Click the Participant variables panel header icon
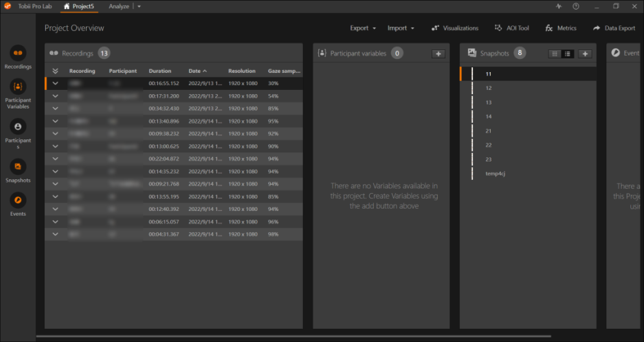Screen dimensions: 644x342 tap(322, 53)
